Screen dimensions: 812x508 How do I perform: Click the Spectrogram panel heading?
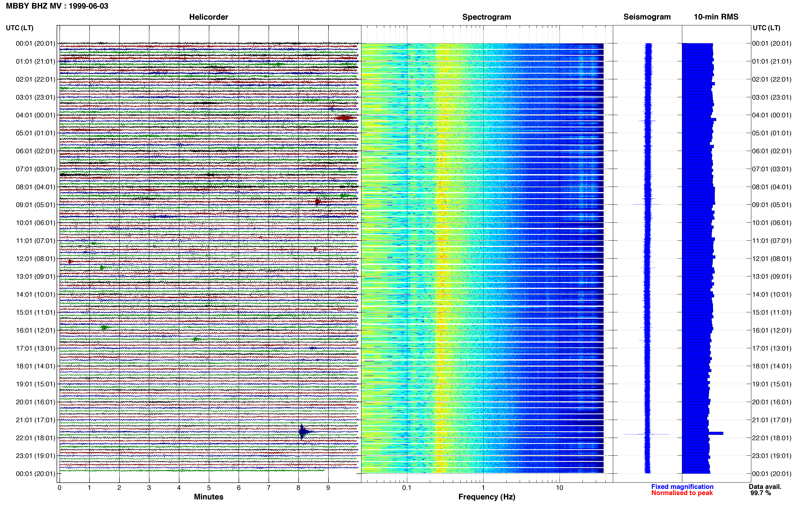[487, 17]
